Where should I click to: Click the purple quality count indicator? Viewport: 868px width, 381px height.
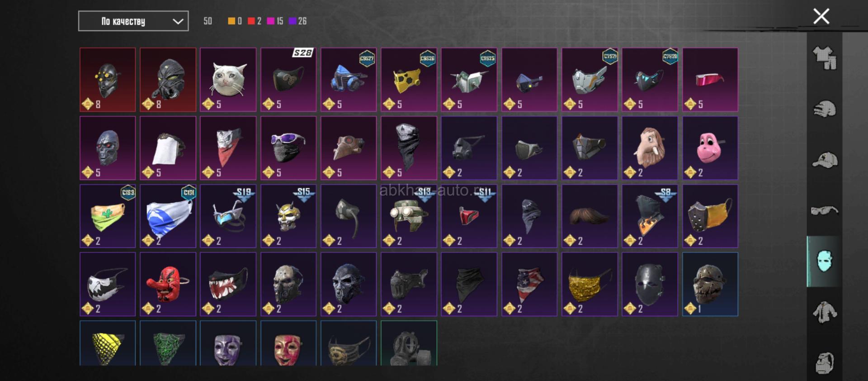[298, 21]
